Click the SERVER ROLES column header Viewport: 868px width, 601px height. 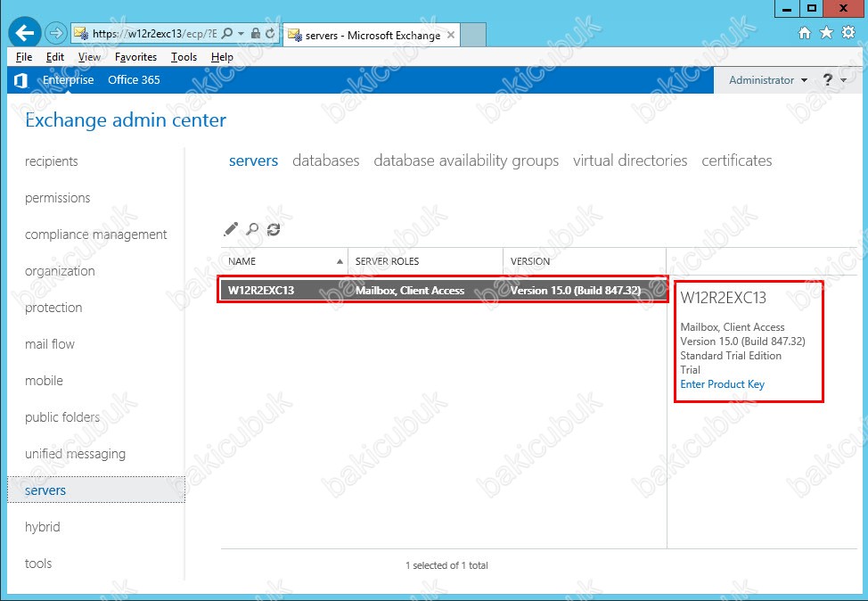coord(425,261)
